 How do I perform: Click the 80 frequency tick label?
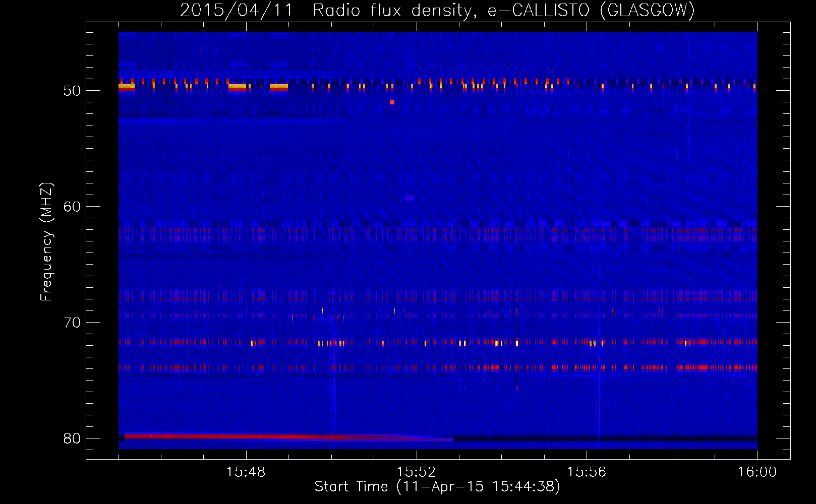pyautogui.click(x=72, y=438)
